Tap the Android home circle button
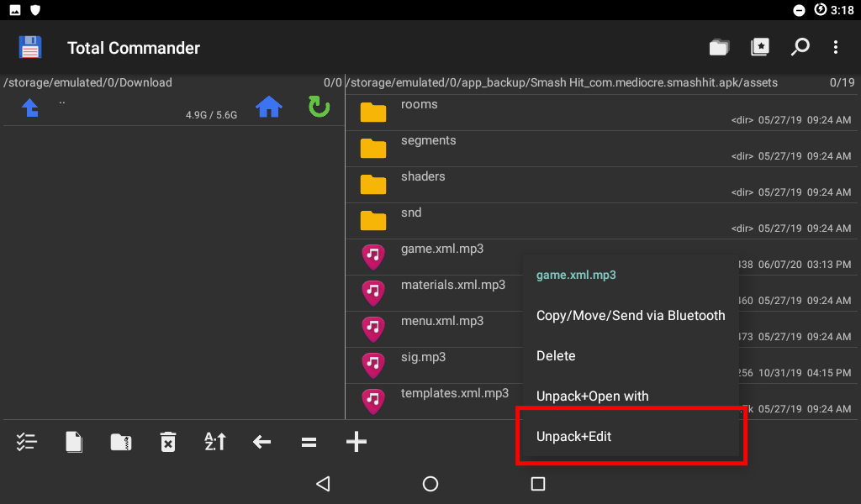The image size is (861, 504). coord(430,484)
